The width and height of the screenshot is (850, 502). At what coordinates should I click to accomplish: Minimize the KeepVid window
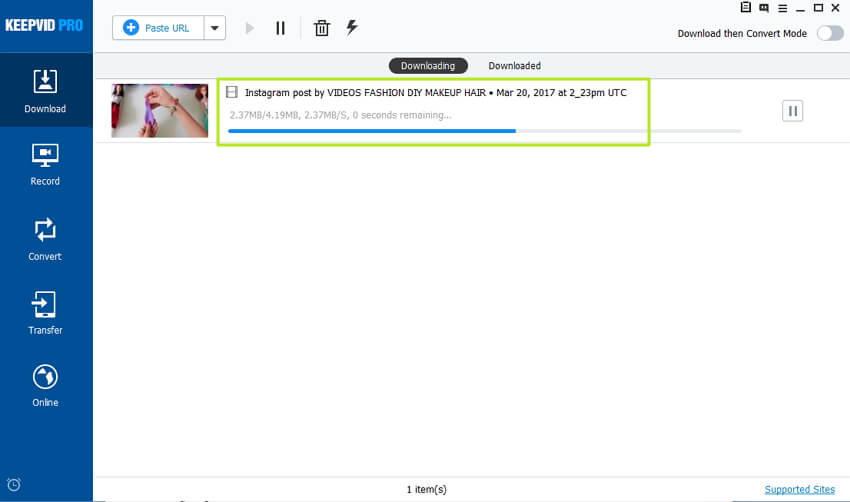800,8
